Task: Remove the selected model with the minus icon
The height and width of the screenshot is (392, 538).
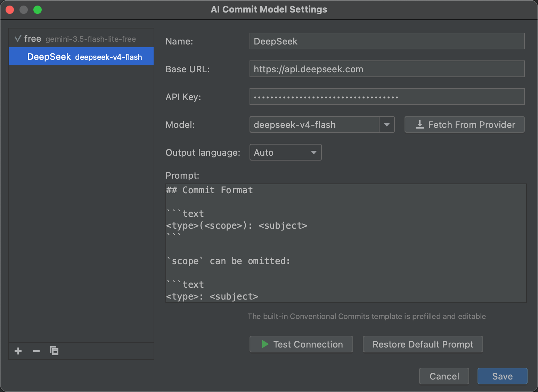Action: [x=36, y=351]
